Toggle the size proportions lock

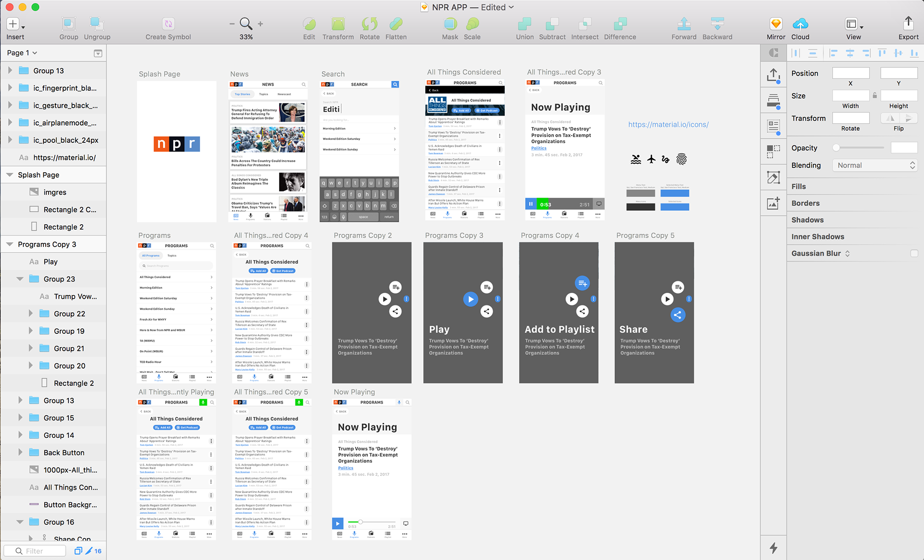874,95
